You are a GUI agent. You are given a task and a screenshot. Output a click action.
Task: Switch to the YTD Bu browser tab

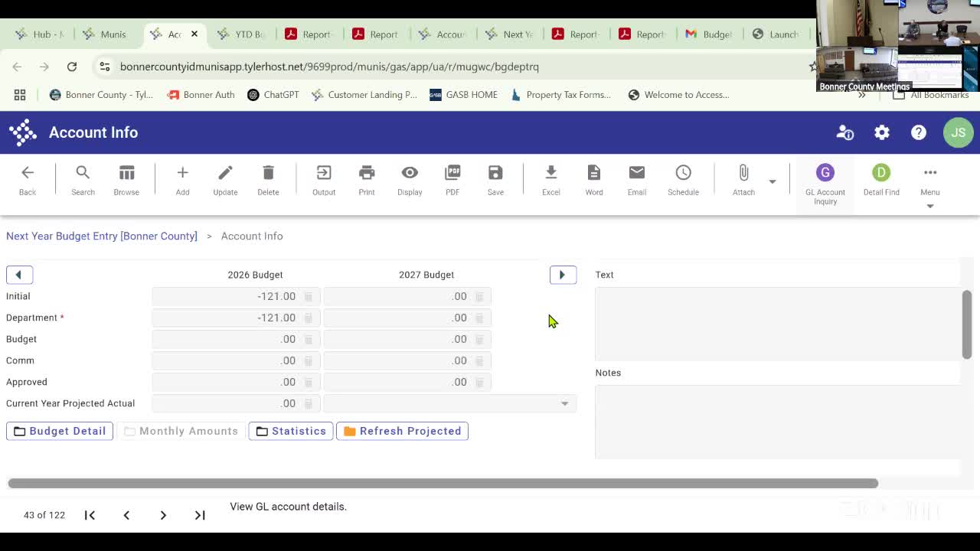242,34
